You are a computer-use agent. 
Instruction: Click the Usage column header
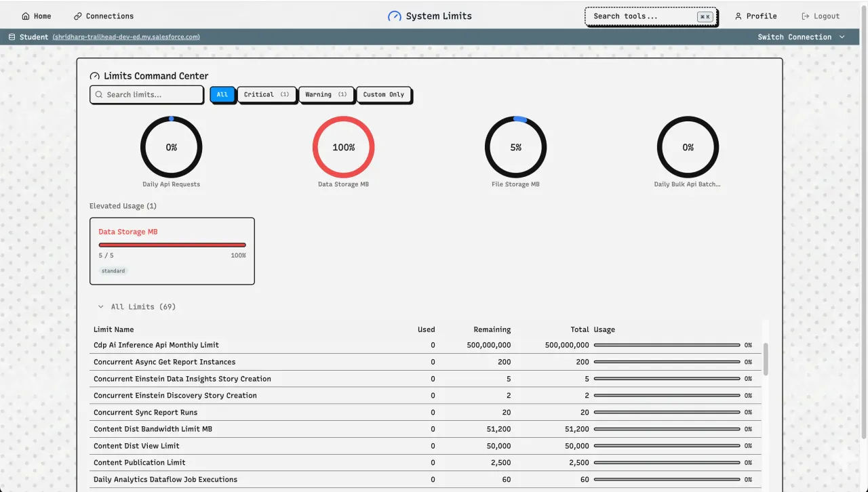pos(605,330)
